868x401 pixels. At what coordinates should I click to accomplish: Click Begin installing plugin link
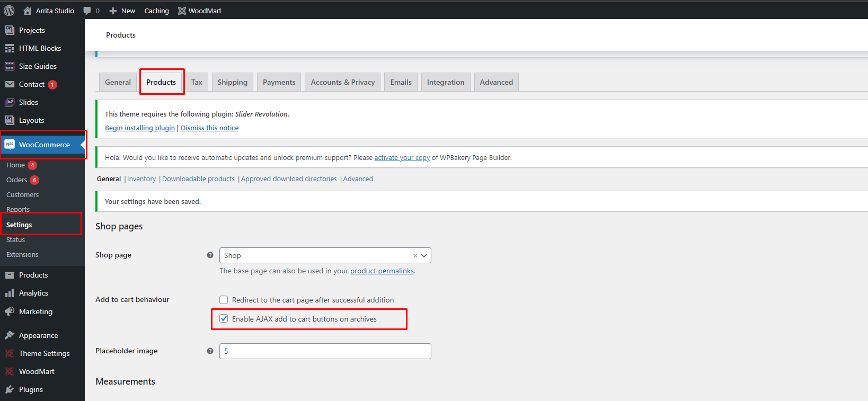click(140, 128)
